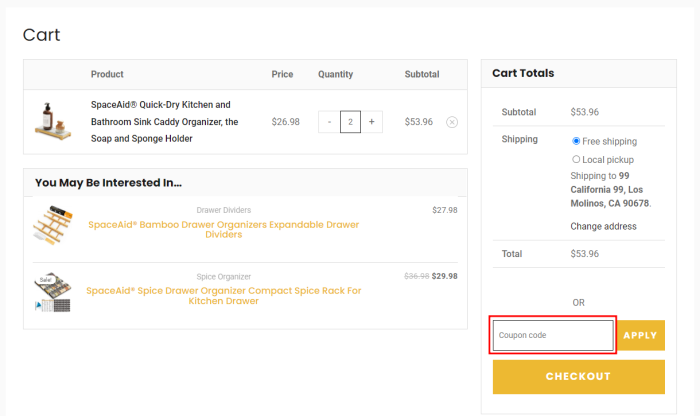Open the sink caddy product thumbnail

coord(53,121)
